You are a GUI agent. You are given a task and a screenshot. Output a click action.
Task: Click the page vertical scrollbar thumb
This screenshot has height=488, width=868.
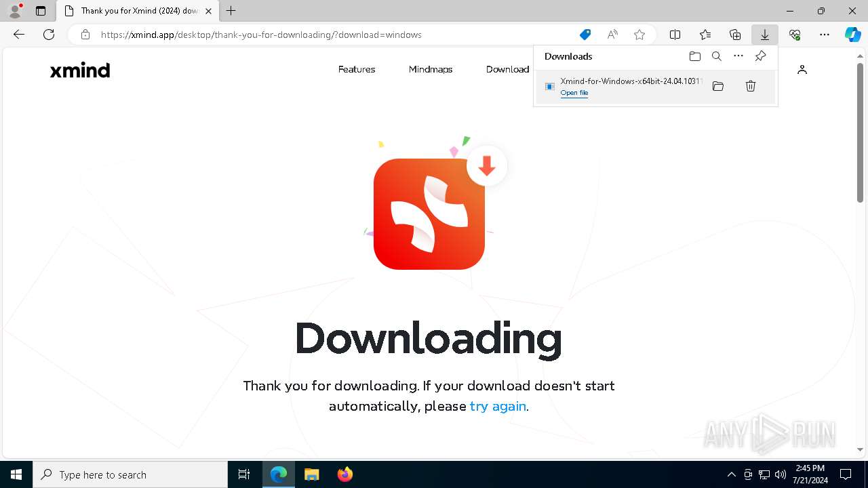861,133
